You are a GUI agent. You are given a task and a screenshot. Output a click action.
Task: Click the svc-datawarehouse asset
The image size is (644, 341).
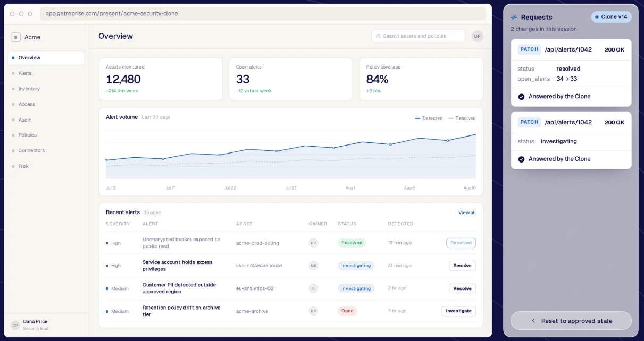click(259, 266)
